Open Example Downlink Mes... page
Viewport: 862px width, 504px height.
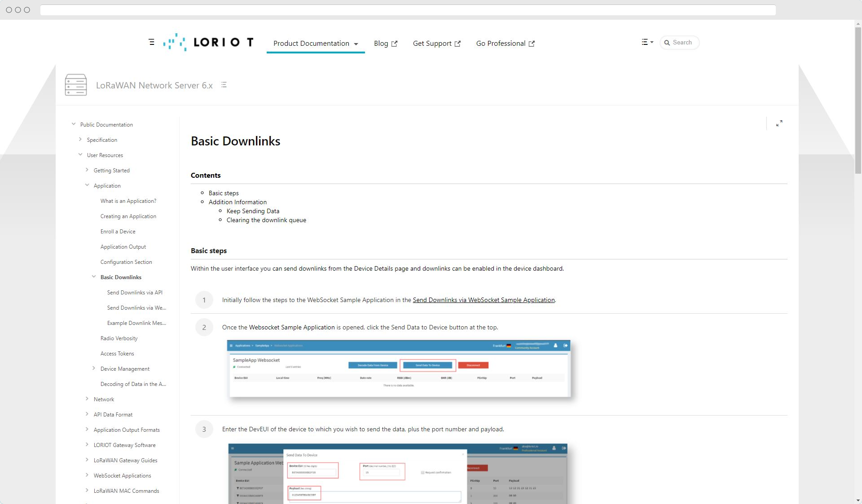(x=136, y=323)
